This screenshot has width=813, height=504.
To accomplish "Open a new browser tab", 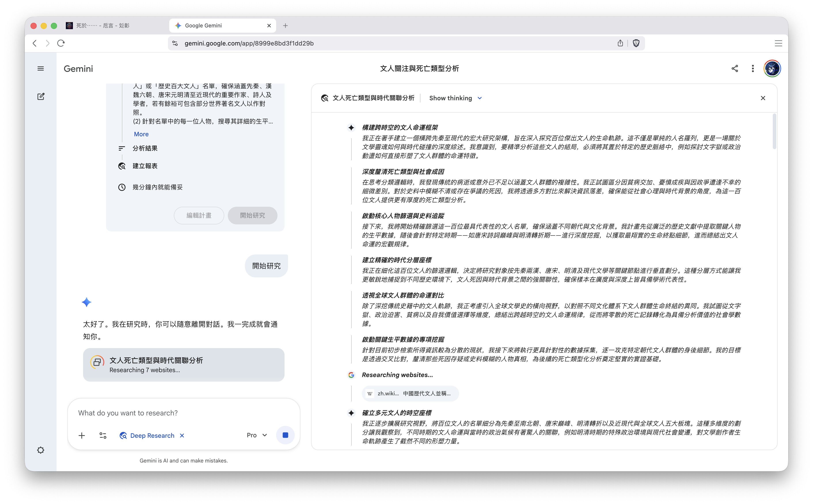I will 285,26.
